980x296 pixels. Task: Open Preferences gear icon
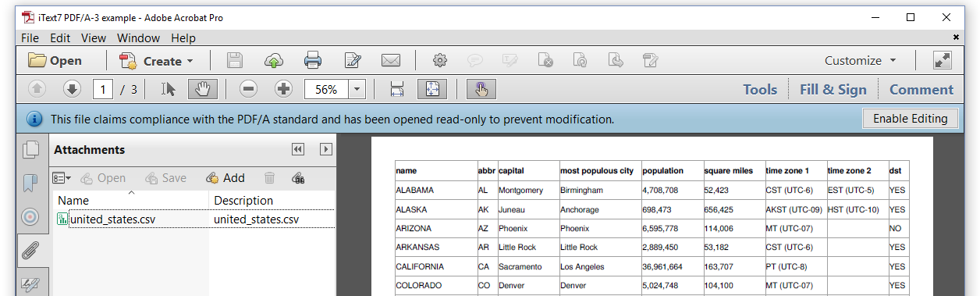(x=440, y=60)
